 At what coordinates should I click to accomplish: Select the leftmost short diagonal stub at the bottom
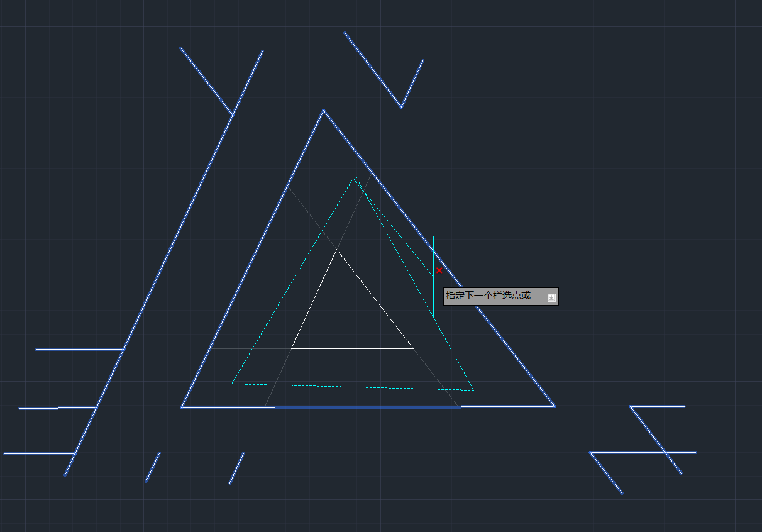tap(153, 467)
